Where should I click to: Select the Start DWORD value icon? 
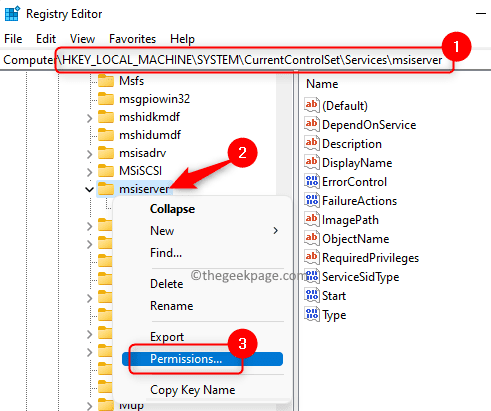pyautogui.click(x=312, y=296)
